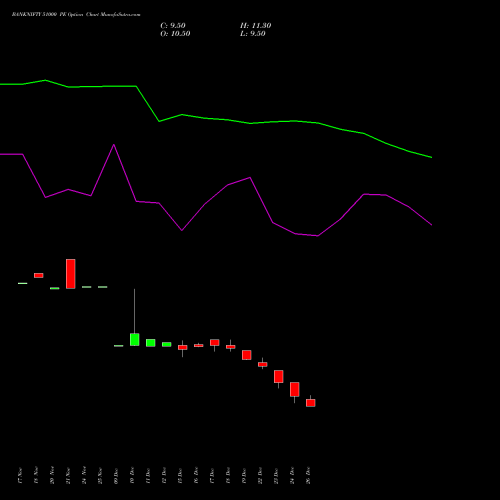Click the 22 Dec date label
The height and width of the screenshot is (500, 500).
260,475
